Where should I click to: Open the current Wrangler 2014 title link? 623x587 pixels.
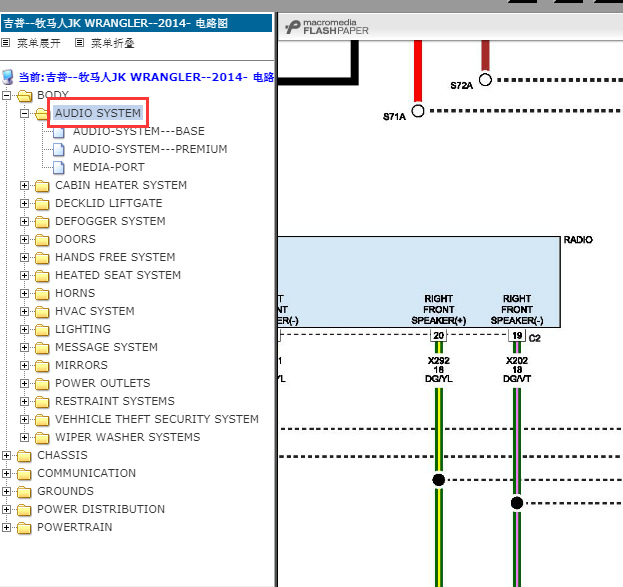tap(146, 77)
